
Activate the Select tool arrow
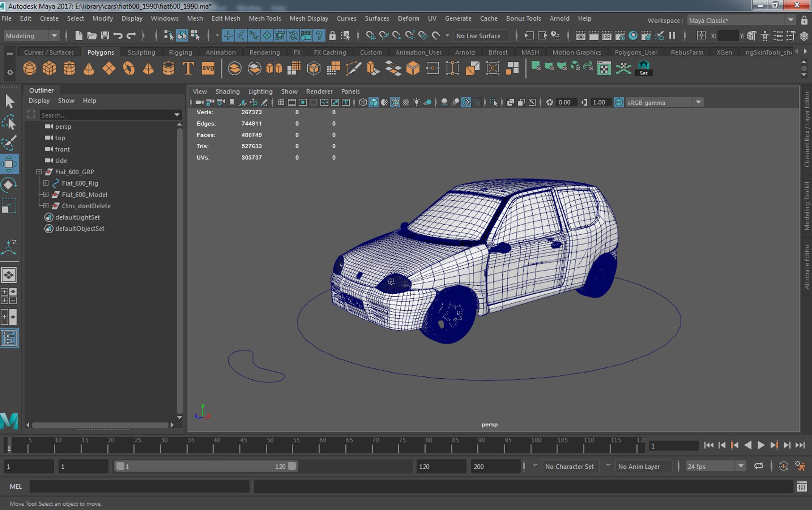tap(9, 102)
